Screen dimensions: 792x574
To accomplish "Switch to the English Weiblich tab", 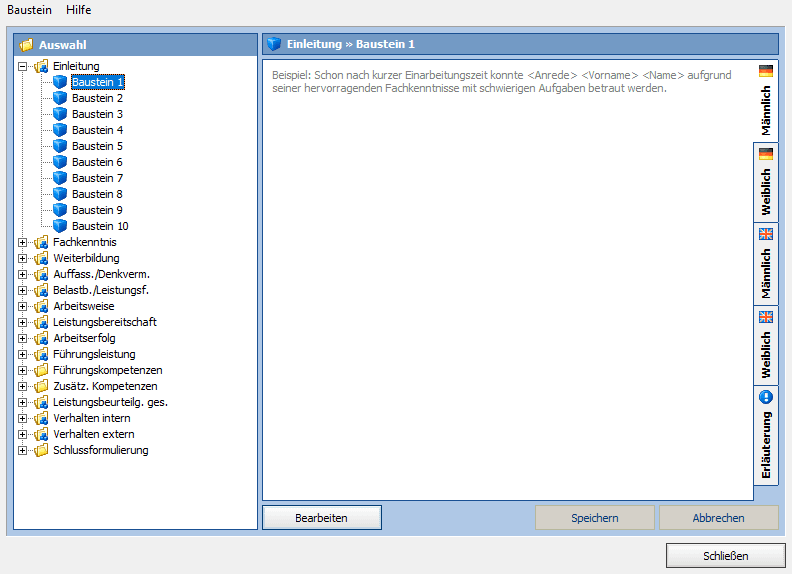I will [x=766, y=346].
